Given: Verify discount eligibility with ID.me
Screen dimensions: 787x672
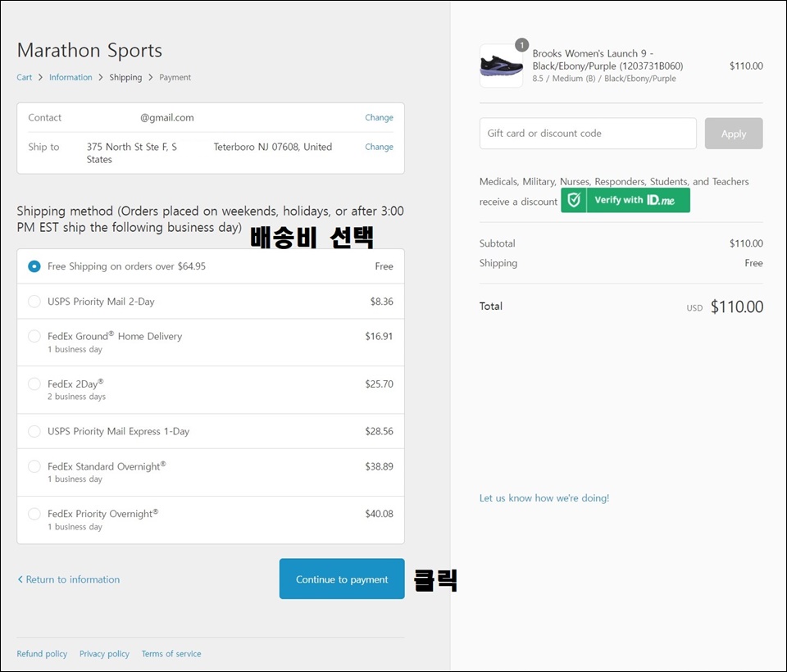Looking at the screenshot, I should tap(626, 200).
